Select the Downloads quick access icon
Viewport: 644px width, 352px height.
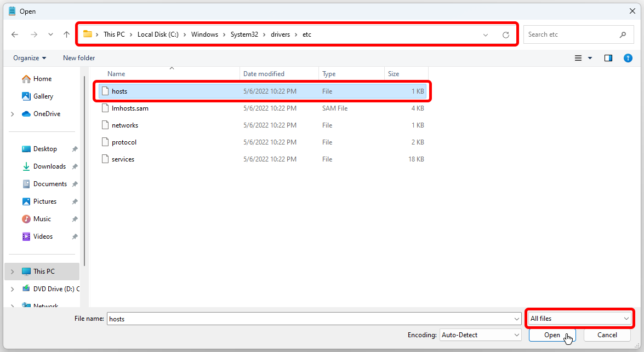click(26, 166)
